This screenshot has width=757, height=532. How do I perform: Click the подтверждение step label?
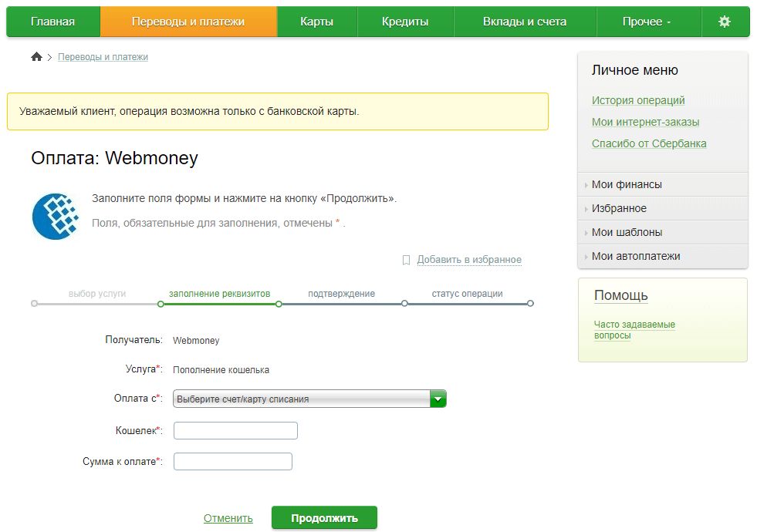pyautogui.click(x=341, y=294)
